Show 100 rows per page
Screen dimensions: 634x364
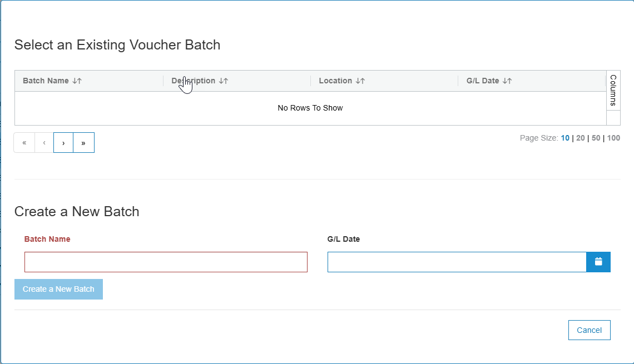point(613,138)
